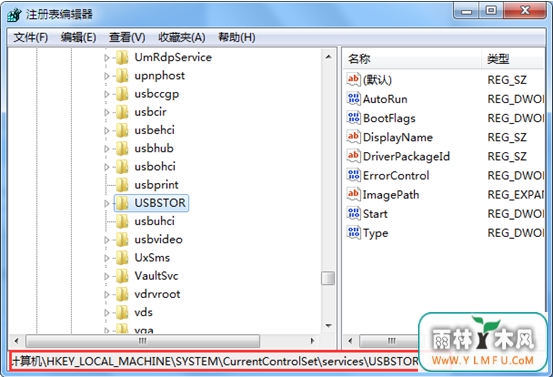Click the usbehci folder icon

122,130
